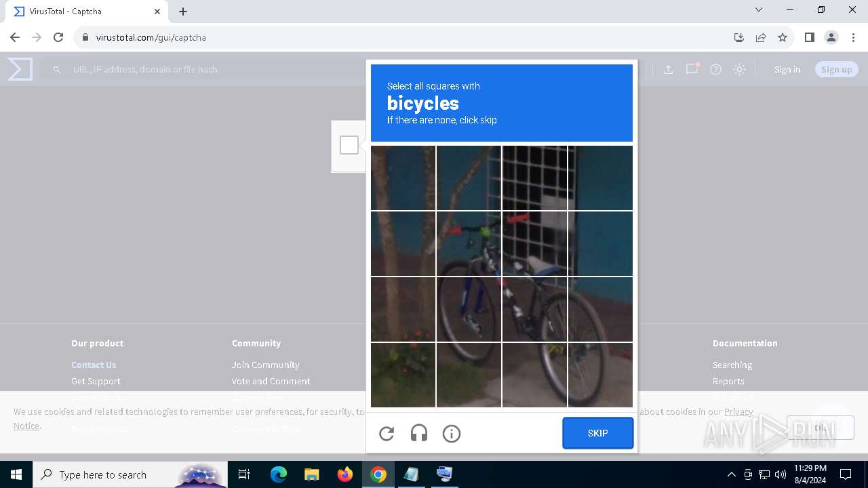The height and width of the screenshot is (488, 868).
Task: Open the Chrome three-dot menu
Action: coord(853,37)
